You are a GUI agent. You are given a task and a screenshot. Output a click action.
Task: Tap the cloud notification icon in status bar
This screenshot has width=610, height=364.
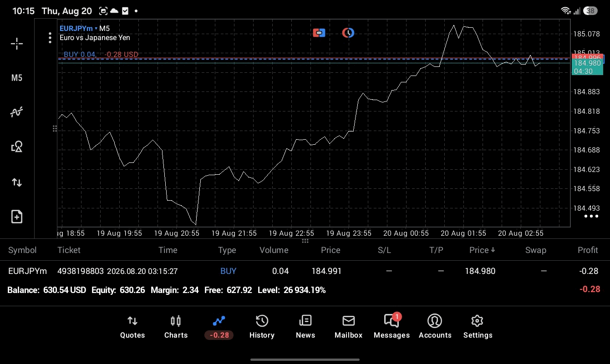coord(114,11)
